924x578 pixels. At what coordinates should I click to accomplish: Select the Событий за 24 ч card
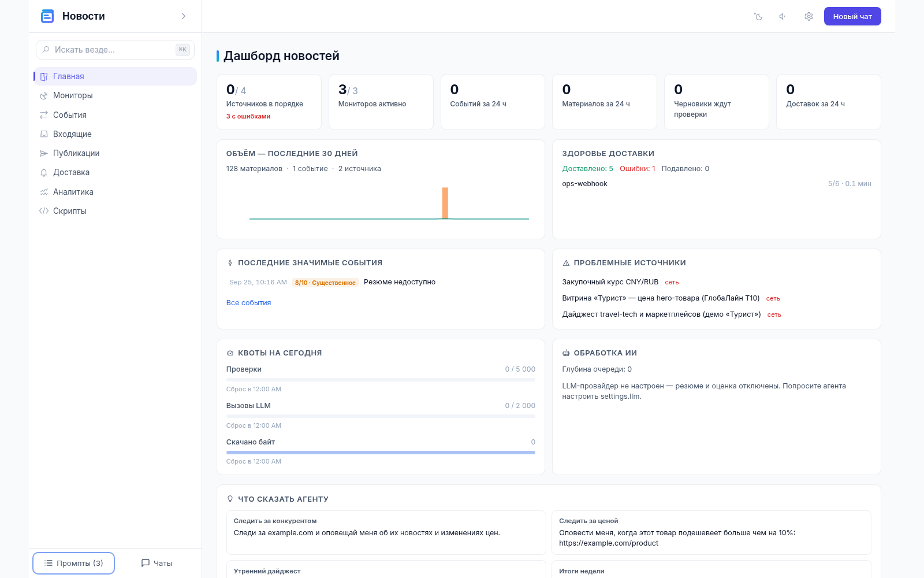pos(493,102)
